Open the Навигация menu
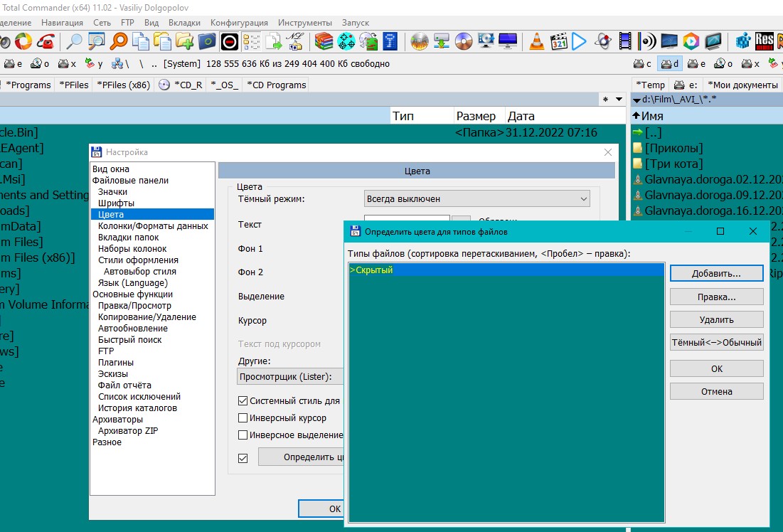783x532 pixels. [x=62, y=23]
